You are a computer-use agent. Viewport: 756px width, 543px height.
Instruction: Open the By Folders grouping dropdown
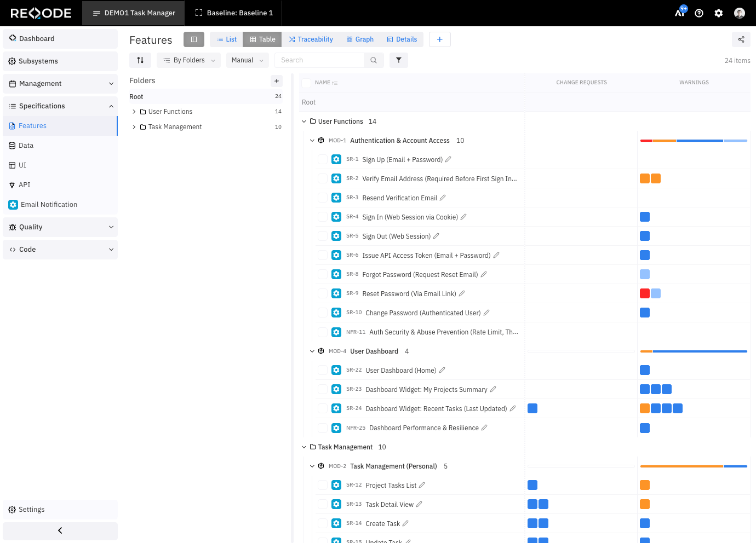click(x=189, y=60)
